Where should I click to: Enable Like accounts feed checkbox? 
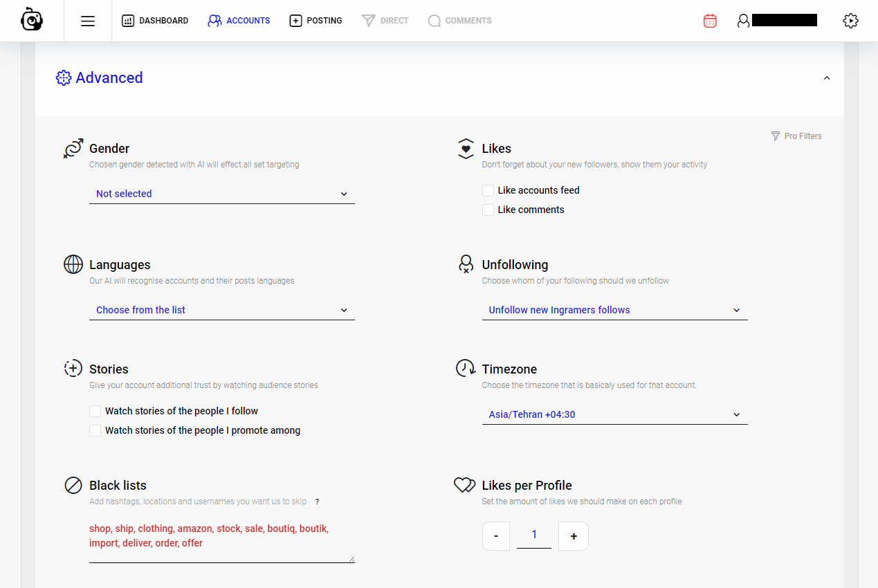(x=488, y=190)
